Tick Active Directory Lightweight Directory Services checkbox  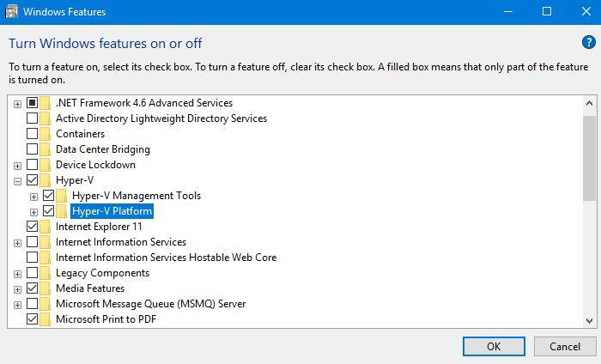(x=33, y=118)
